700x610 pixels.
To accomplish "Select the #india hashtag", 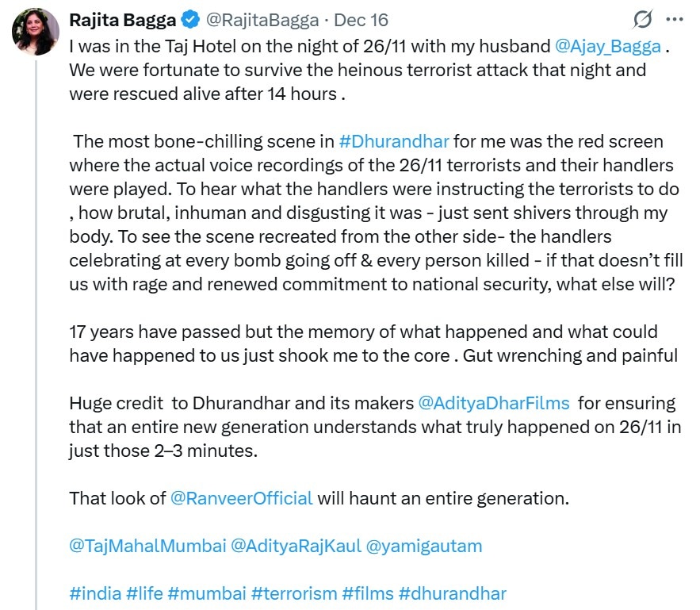I will pyautogui.click(x=94, y=593).
